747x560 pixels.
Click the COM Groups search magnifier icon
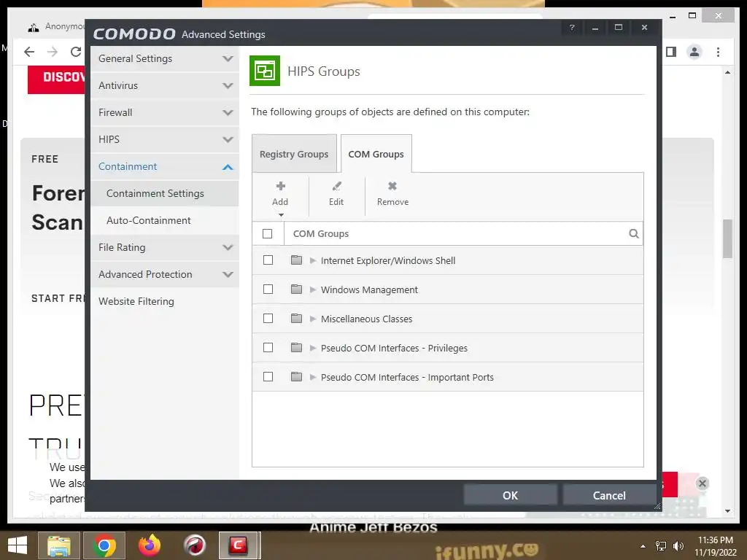pos(634,233)
